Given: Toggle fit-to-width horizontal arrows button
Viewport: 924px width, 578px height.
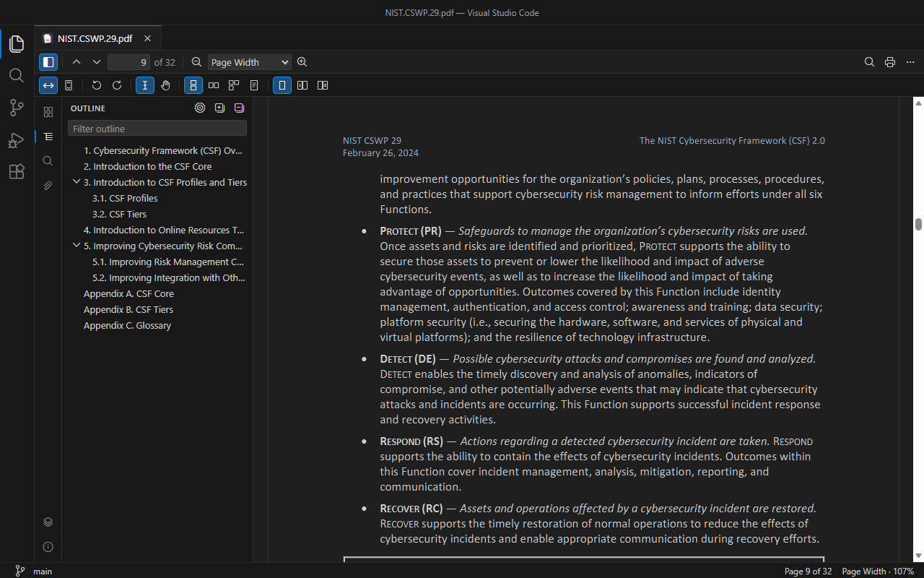Looking at the screenshot, I should tap(48, 85).
